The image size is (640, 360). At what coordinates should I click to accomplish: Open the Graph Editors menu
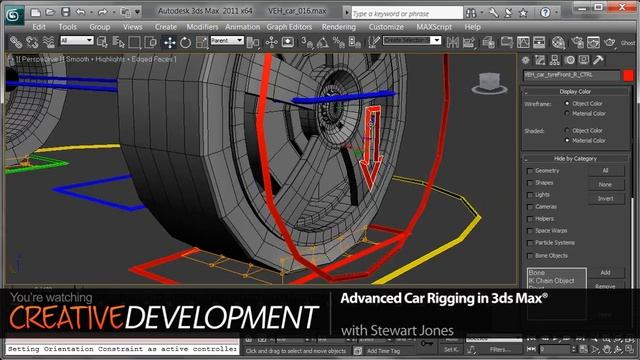pyautogui.click(x=289, y=27)
